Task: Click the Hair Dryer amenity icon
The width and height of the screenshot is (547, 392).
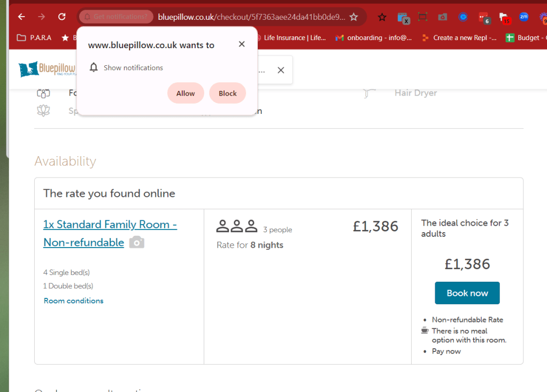Action: pyautogui.click(x=369, y=93)
